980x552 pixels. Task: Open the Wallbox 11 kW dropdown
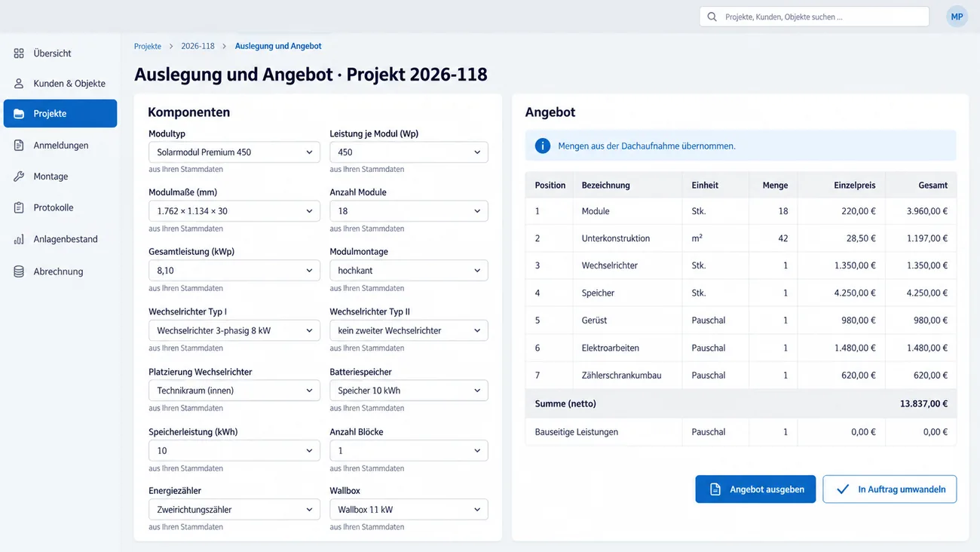(x=409, y=510)
